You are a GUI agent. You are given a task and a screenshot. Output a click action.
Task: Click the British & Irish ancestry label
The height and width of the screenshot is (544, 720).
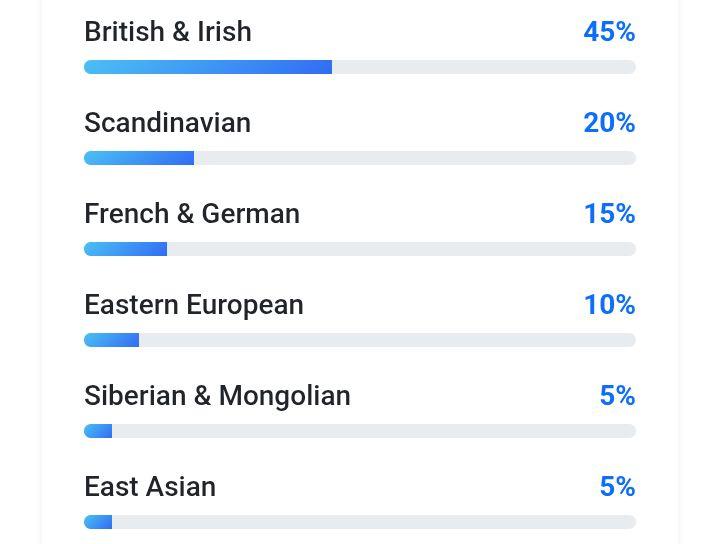tap(168, 32)
